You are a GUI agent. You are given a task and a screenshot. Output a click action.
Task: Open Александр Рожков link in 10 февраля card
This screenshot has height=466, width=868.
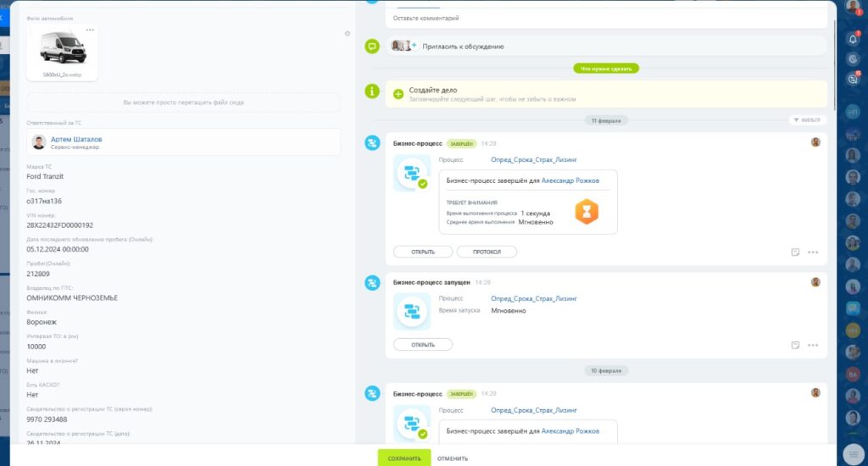(570, 430)
